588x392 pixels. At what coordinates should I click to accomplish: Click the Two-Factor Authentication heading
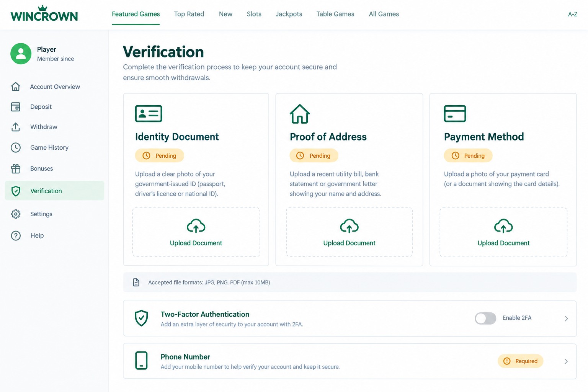pos(205,314)
